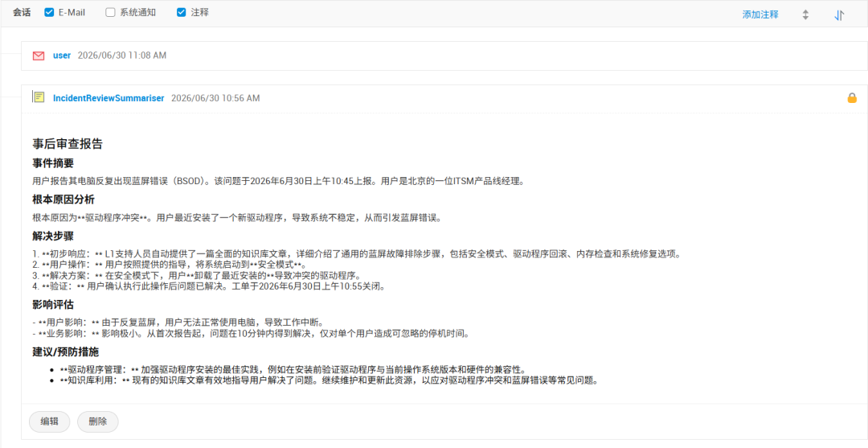Click the 事件摘要 heading
The width and height of the screenshot is (868, 448).
(53, 163)
